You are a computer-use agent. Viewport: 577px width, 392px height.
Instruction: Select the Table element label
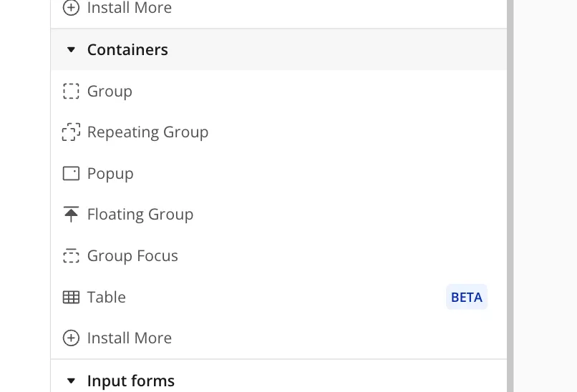pyautogui.click(x=107, y=298)
